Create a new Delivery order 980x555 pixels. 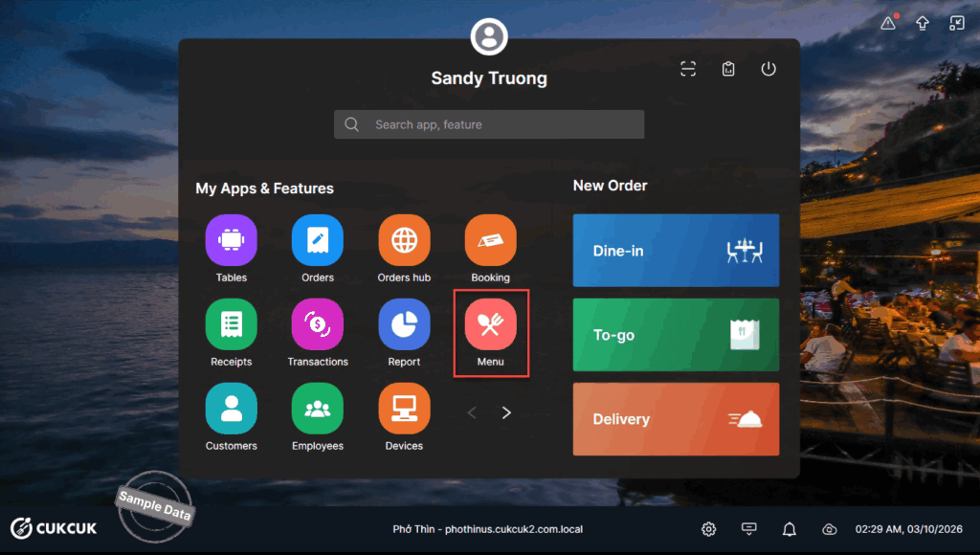[x=676, y=419]
